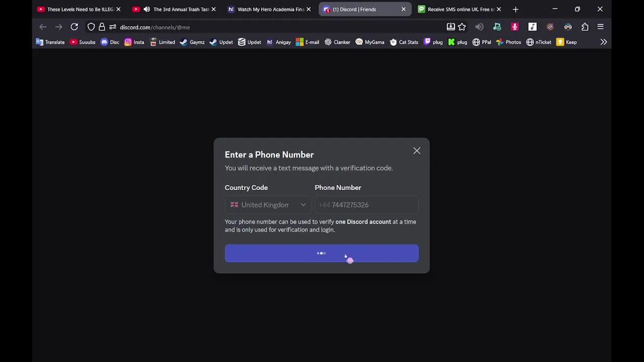644x362 pixels.
Task: Open the Translate bookmark
Action: pyautogui.click(x=50, y=42)
